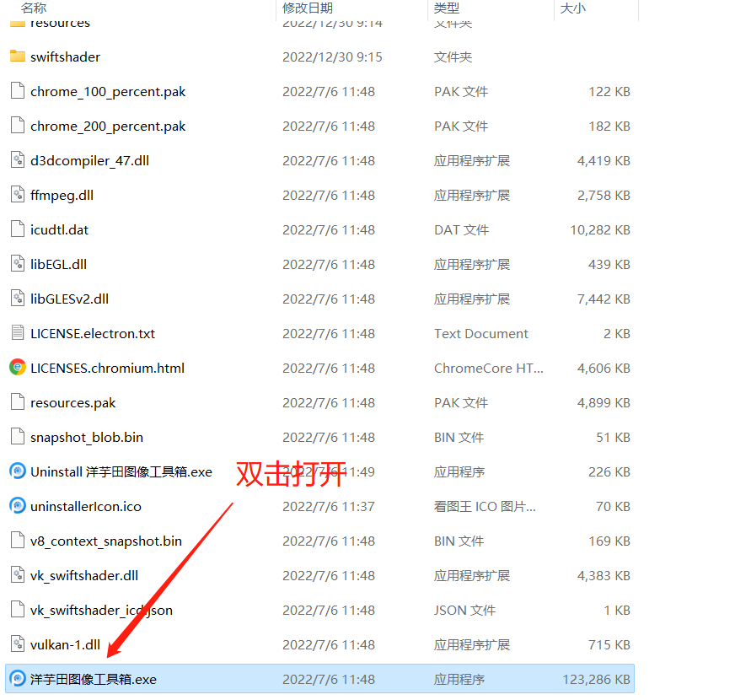Select the name Uninstall 洋芋田图像工具箱.exe
Image resolution: width=735 pixels, height=700 pixels.
tap(121, 472)
